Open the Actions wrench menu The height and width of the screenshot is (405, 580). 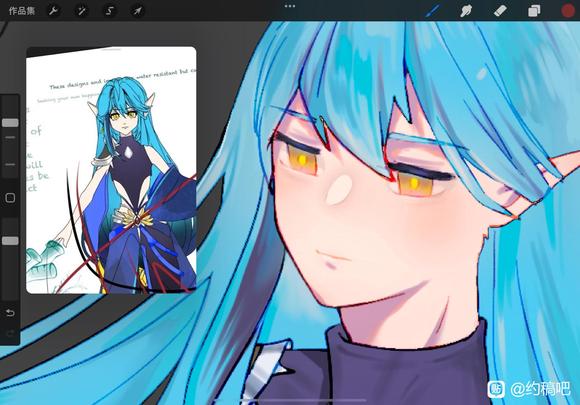coord(53,11)
